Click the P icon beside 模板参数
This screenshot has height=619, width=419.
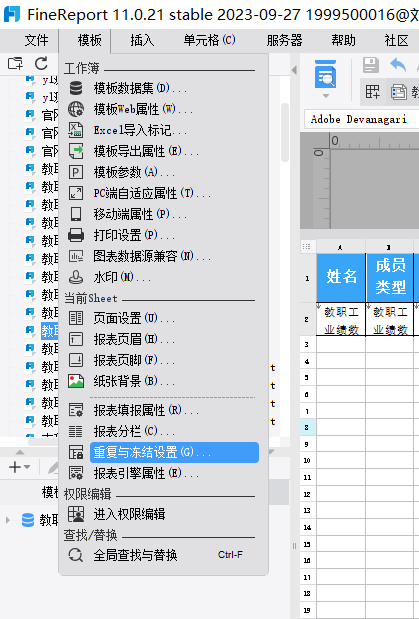pos(76,172)
